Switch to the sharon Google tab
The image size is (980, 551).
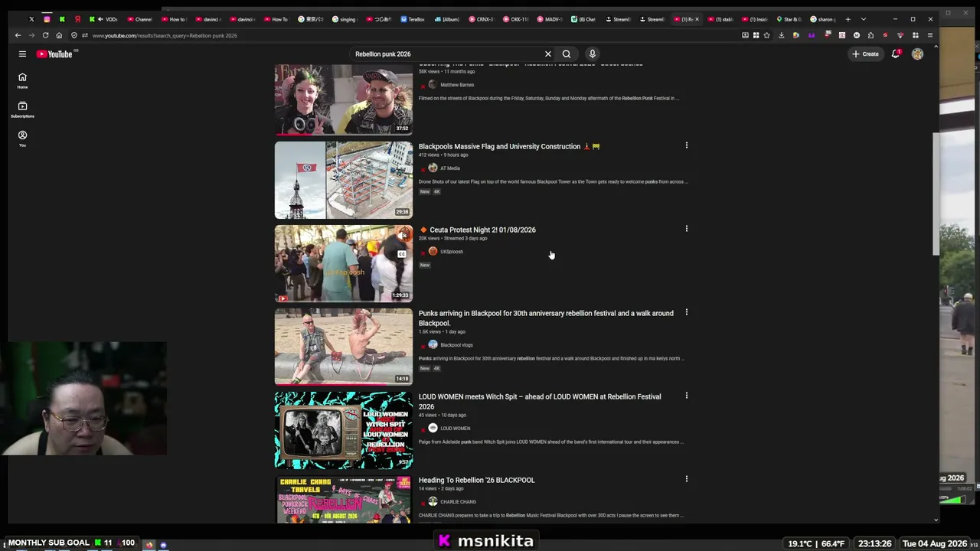coord(823,19)
